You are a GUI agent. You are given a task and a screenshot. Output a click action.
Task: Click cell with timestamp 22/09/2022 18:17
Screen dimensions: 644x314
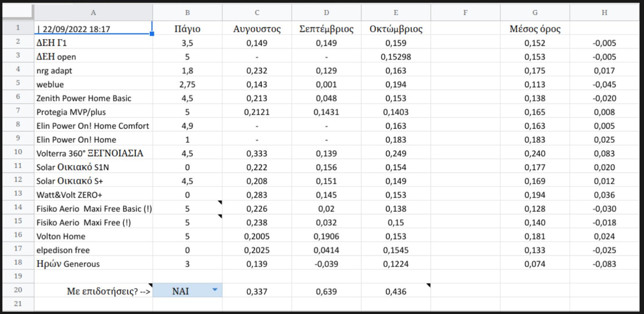click(93, 28)
